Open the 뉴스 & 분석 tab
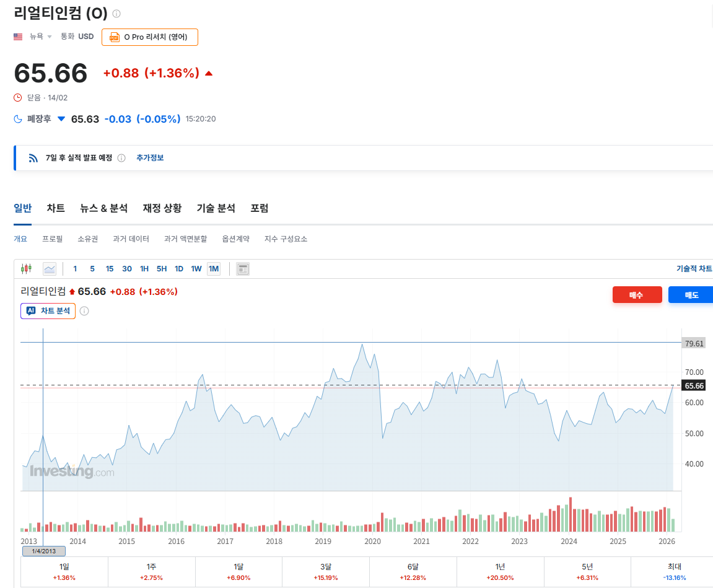The width and height of the screenshot is (713, 588). 103,208
